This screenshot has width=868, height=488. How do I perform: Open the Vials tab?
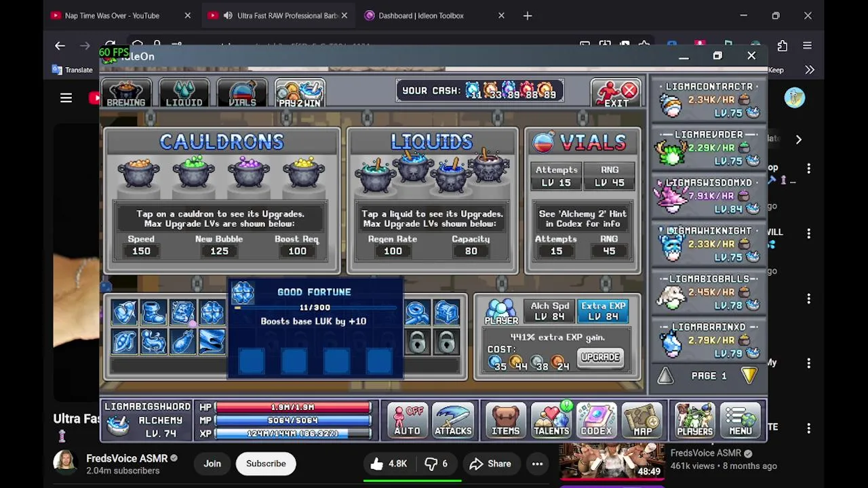[x=242, y=94]
